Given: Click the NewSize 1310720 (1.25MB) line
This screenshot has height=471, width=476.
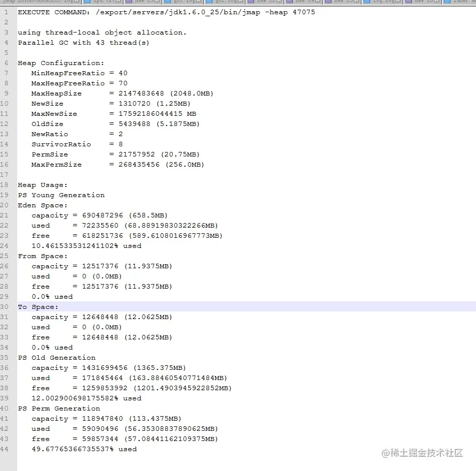Looking at the screenshot, I should coord(111,104).
